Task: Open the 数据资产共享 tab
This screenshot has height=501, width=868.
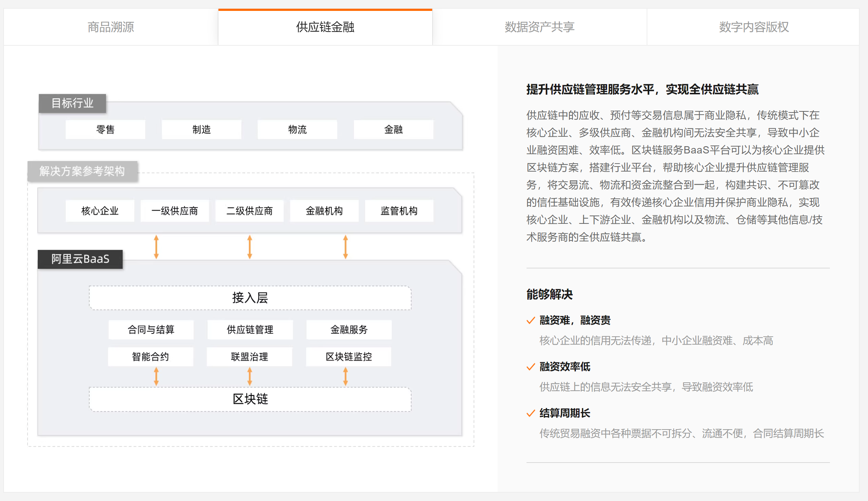Action: tap(539, 27)
